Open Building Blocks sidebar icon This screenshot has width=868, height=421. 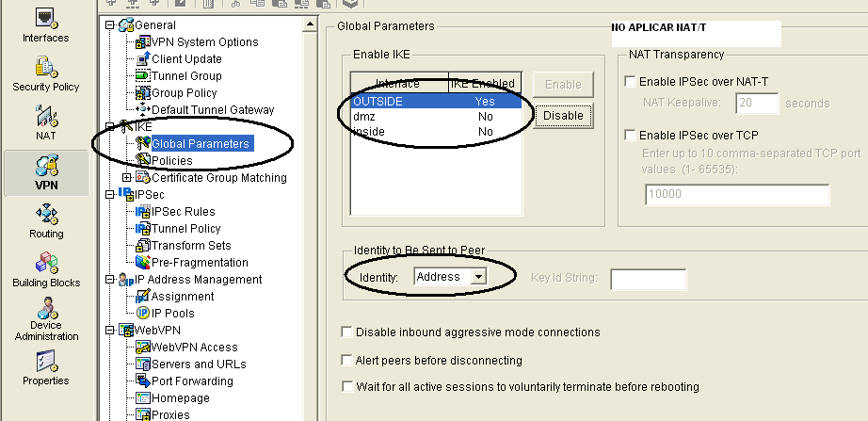[x=45, y=266]
